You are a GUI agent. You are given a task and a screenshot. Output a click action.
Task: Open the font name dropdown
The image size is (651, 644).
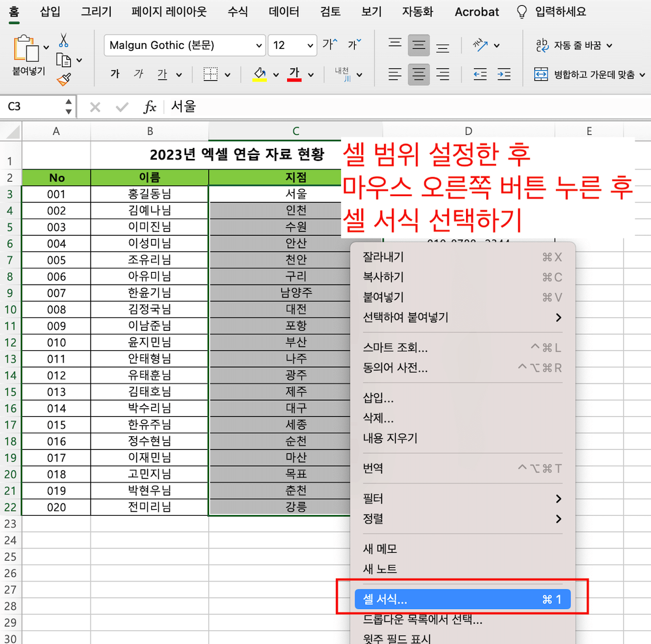click(184, 46)
